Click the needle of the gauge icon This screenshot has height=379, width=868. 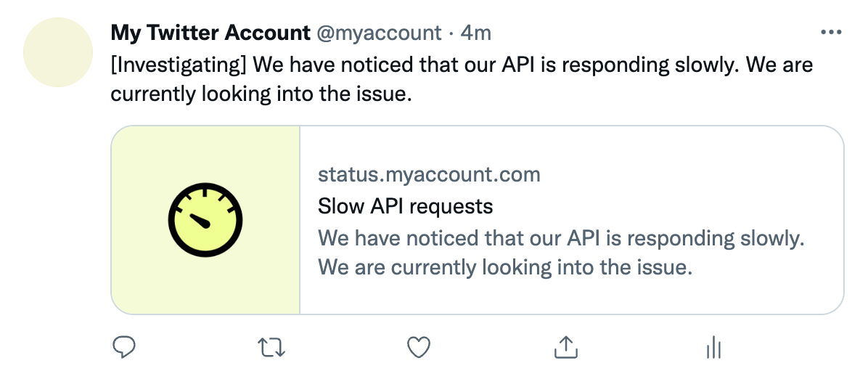coord(198,219)
